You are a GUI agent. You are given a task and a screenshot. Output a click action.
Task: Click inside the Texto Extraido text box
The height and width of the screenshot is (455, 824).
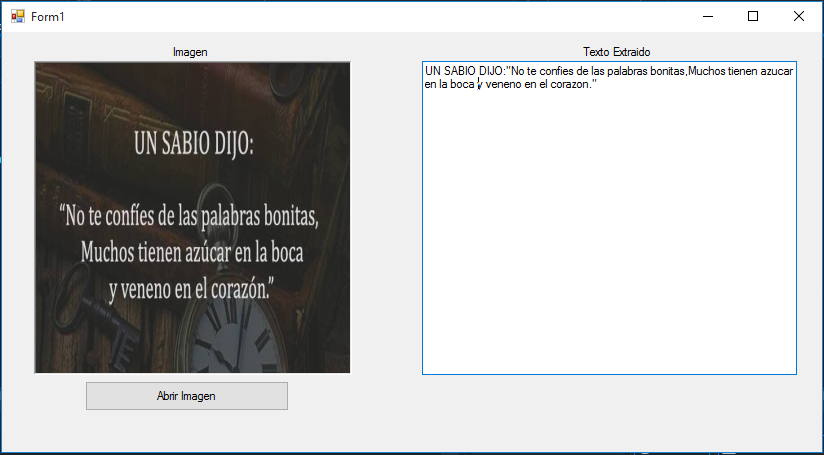(x=609, y=218)
